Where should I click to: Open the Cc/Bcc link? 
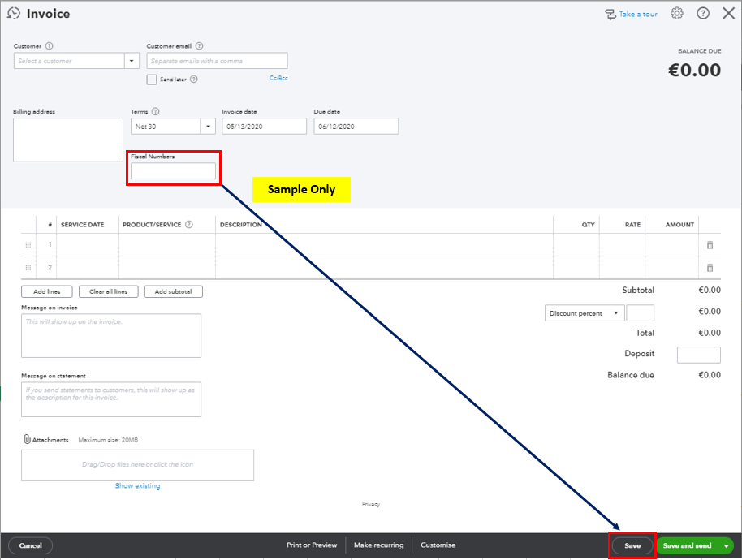(x=278, y=78)
